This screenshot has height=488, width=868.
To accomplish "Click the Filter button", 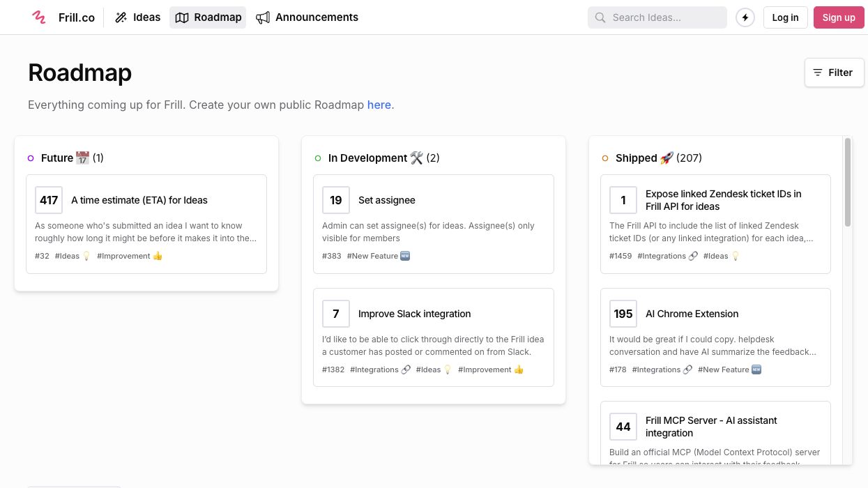I will click(834, 73).
